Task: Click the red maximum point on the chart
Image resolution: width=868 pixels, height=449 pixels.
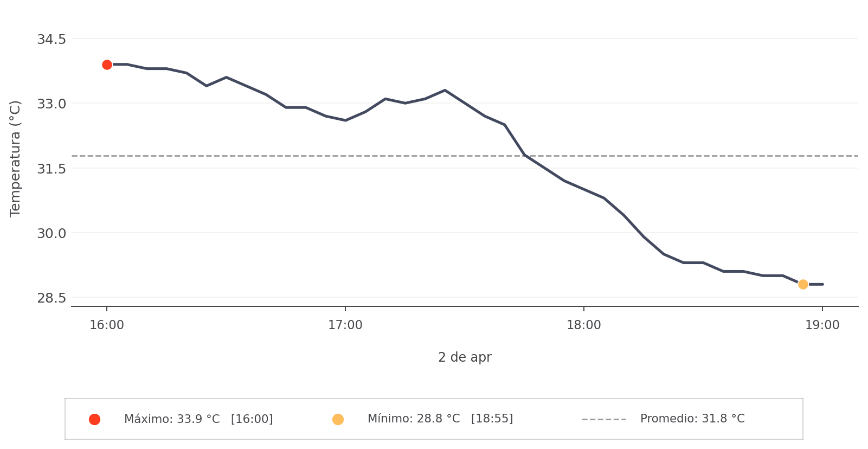Action: 107,65
